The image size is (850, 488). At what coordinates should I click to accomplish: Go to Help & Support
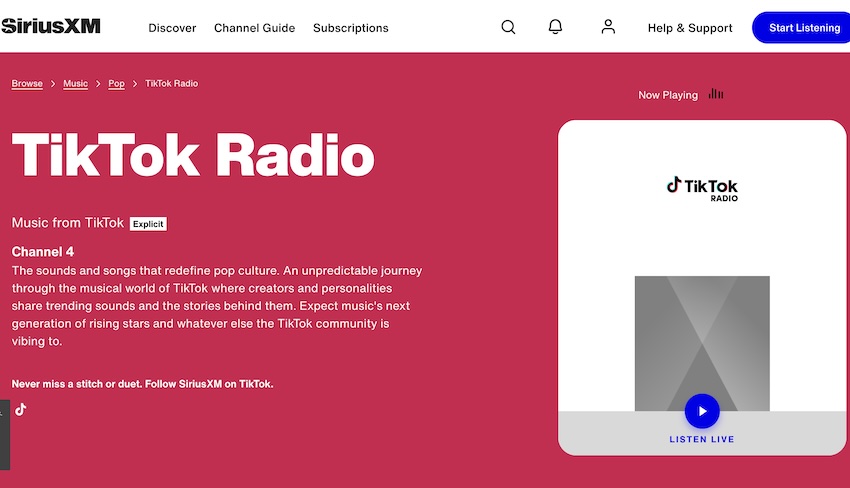point(690,28)
